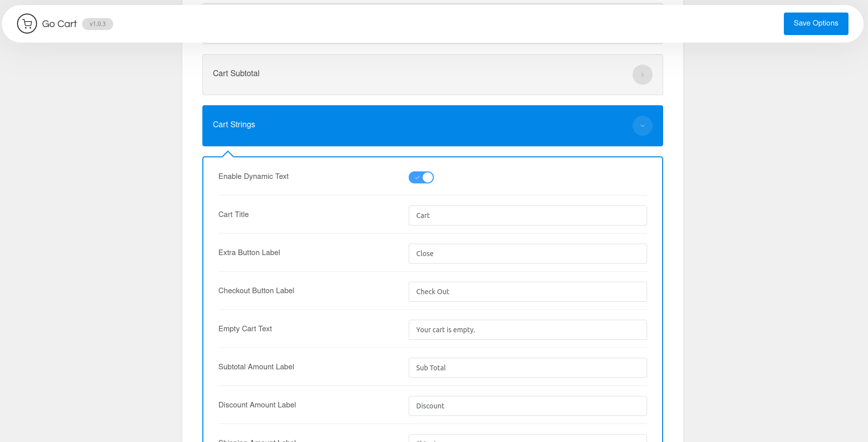Disable the Enable Dynamic Text toggle

421,177
